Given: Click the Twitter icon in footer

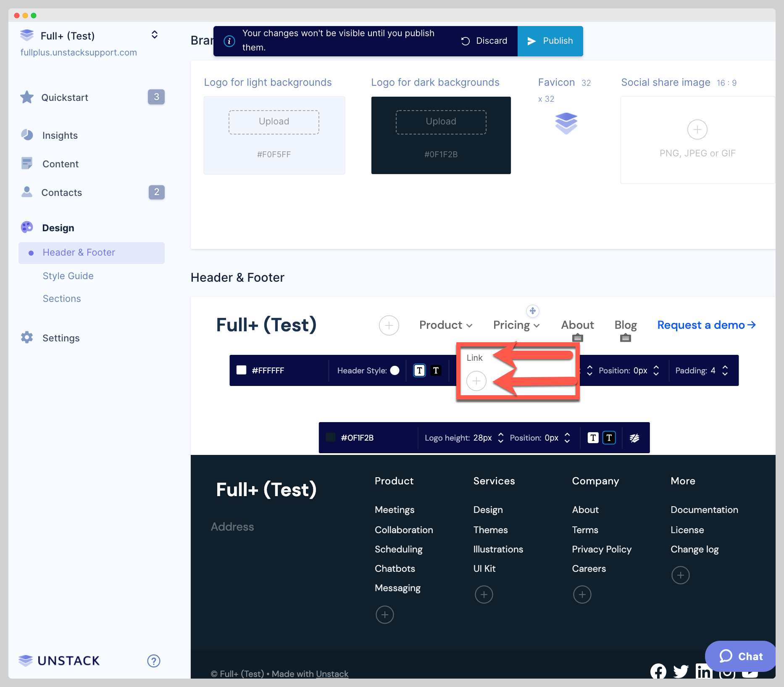Looking at the screenshot, I should [681, 671].
